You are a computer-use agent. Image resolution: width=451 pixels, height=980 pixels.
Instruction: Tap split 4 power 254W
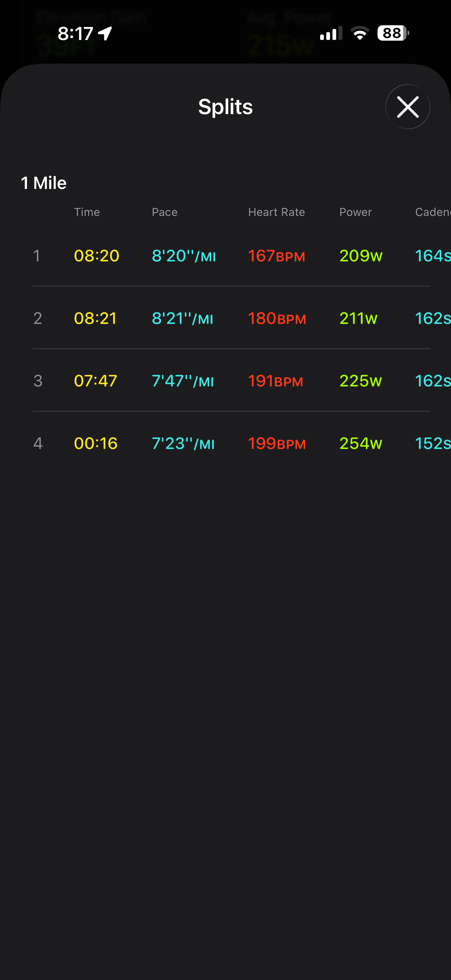coord(360,443)
